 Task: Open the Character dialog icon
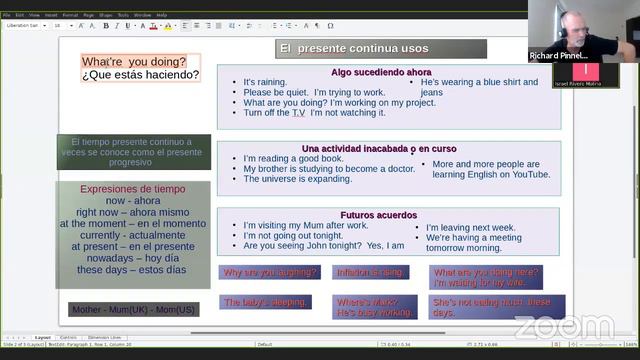pos(306,26)
